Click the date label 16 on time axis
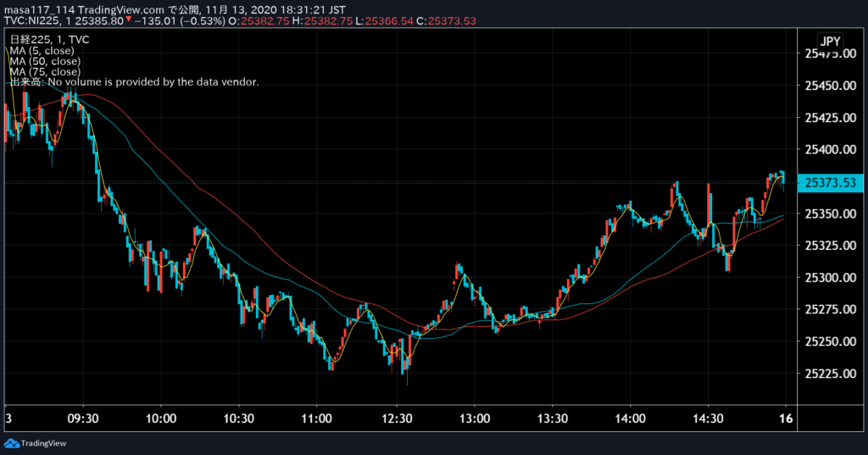This screenshot has width=868, height=455. click(x=786, y=419)
